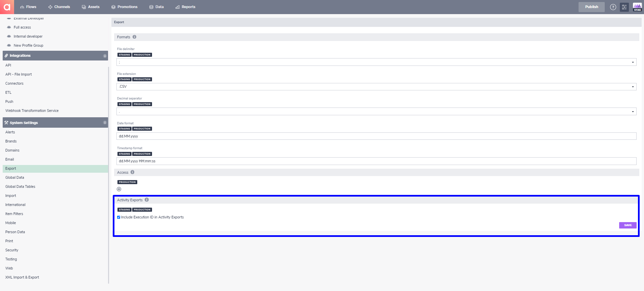Click the info icon beside Activity Exports
The image size is (644, 291).
coord(147,200)
